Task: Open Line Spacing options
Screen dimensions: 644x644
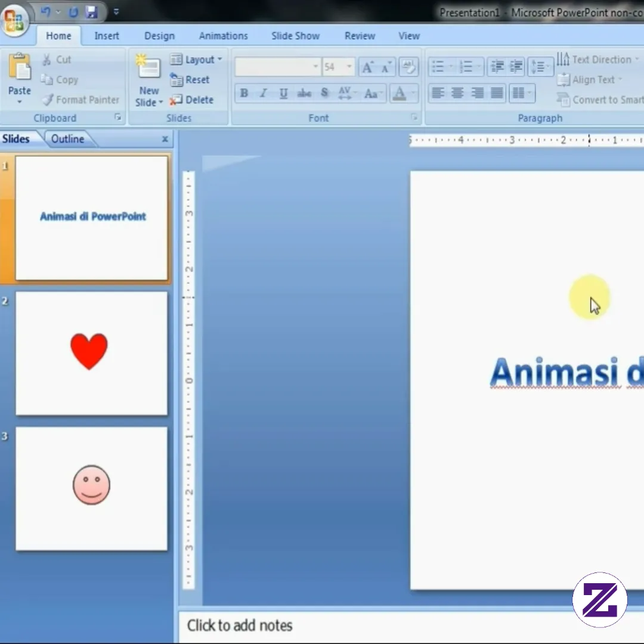Action: point(540,67)
